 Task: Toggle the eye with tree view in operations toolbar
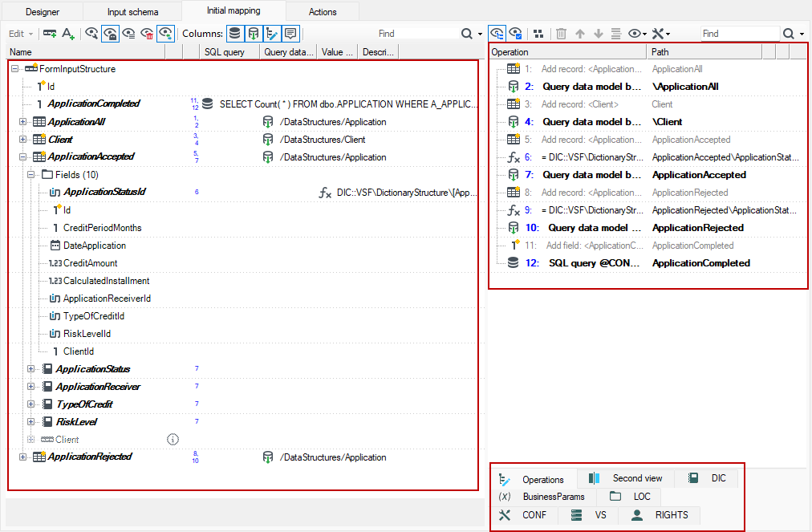tap(497, 34)
